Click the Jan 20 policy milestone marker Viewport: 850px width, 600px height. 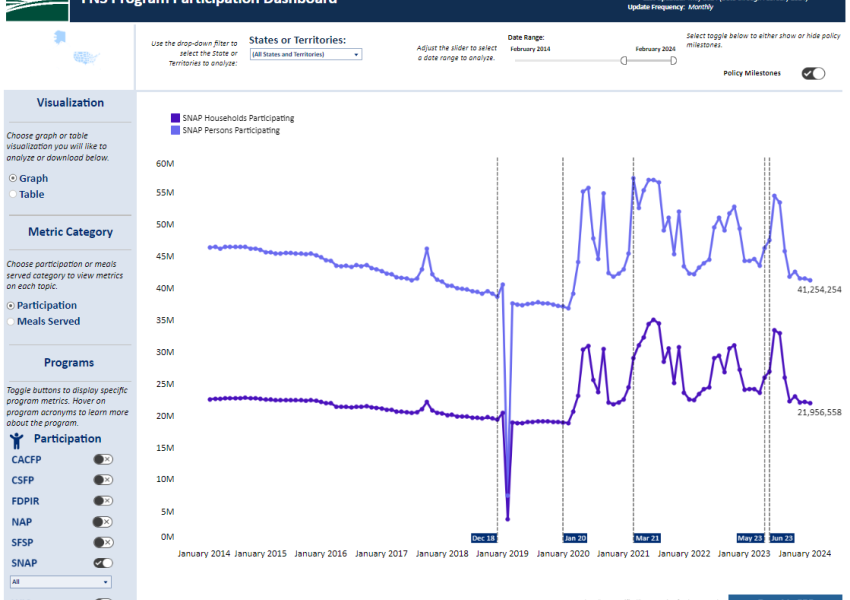click(575, 538)
